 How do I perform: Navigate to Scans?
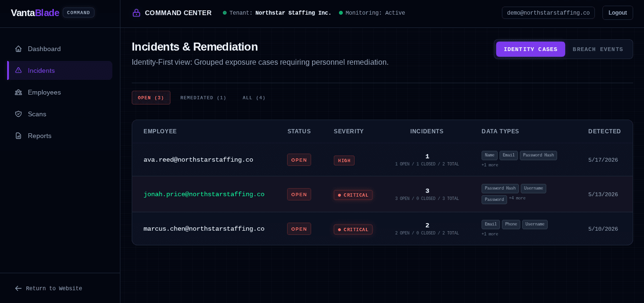coord(60,114)
